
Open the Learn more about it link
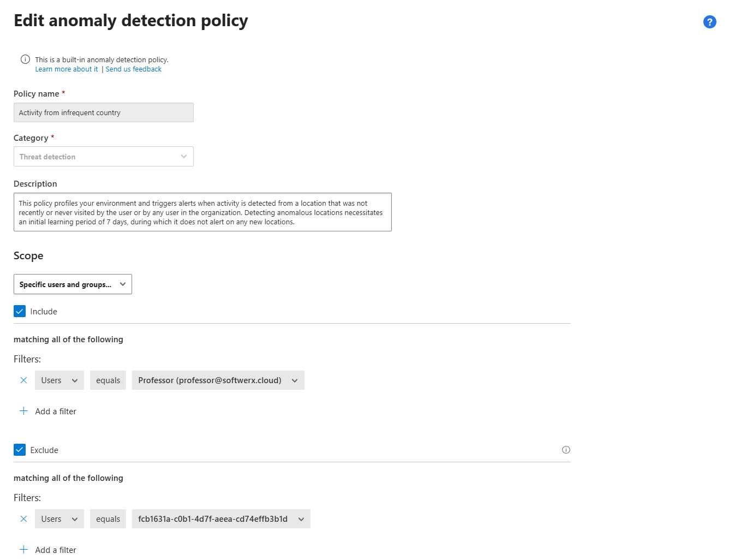67,69
